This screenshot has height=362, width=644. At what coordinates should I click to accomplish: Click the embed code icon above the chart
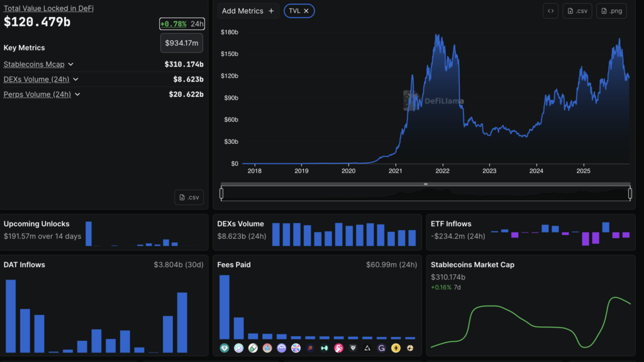click(x=550, y=11)
